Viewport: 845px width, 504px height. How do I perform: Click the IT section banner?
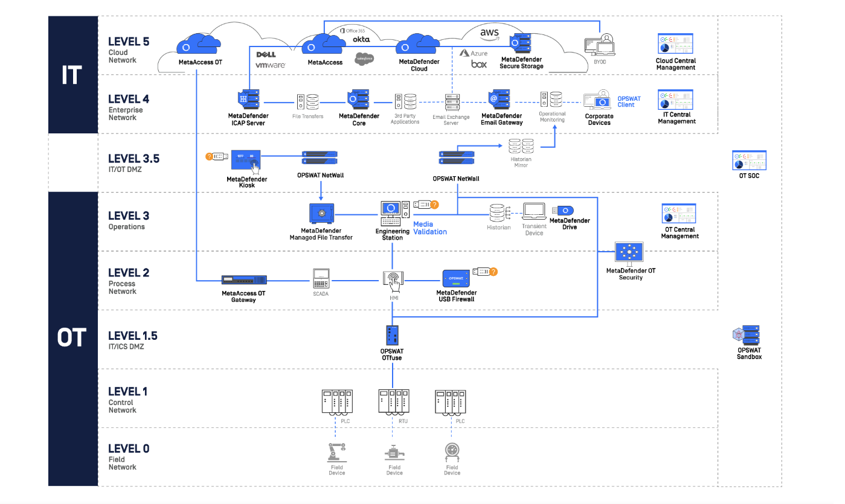(x=73, y=74)
